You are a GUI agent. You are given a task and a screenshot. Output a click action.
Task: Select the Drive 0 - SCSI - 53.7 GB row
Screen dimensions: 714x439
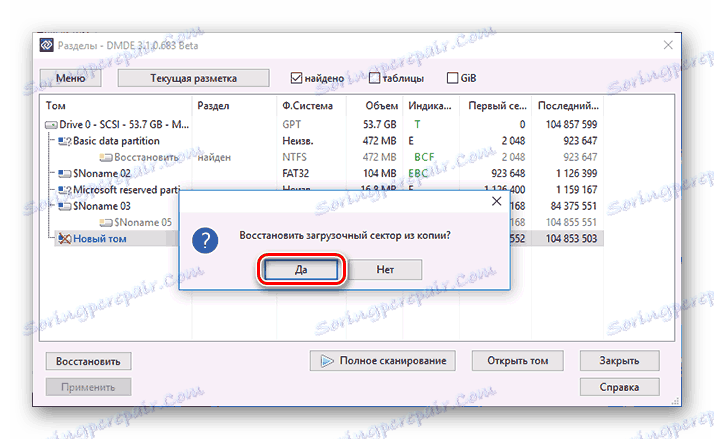point(322,125)
